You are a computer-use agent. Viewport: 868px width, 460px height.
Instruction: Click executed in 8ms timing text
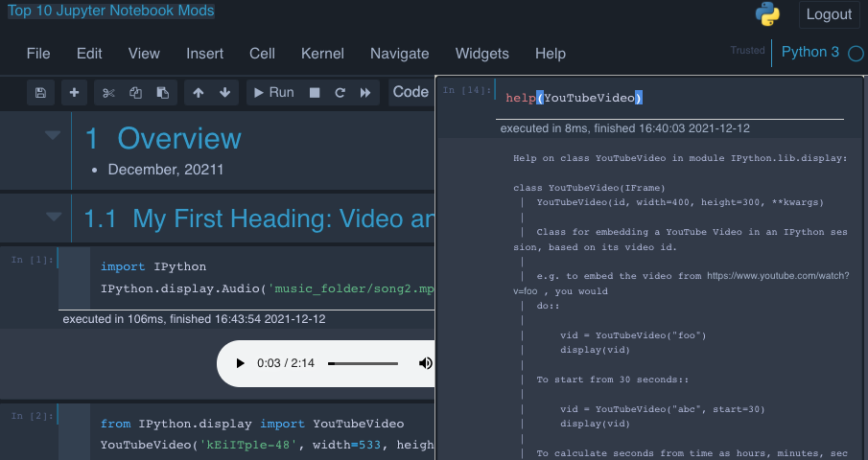tap(625, 128)
